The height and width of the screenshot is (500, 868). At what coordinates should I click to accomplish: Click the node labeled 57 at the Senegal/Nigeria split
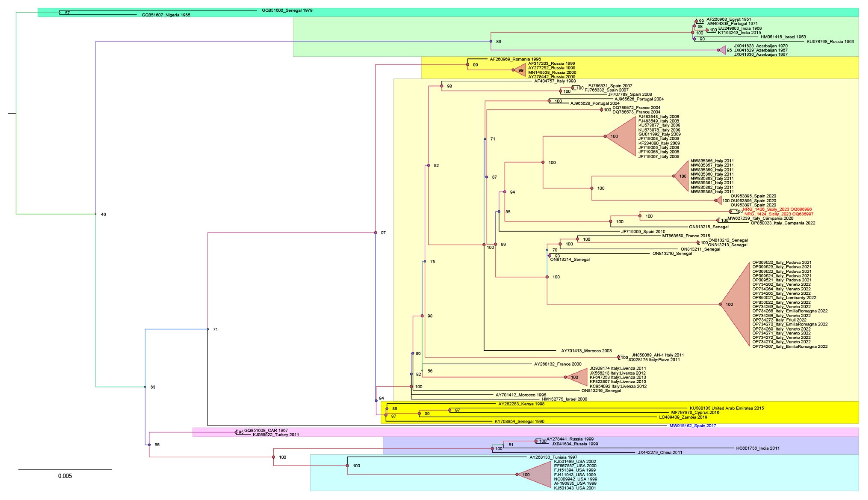pos(60,13)
